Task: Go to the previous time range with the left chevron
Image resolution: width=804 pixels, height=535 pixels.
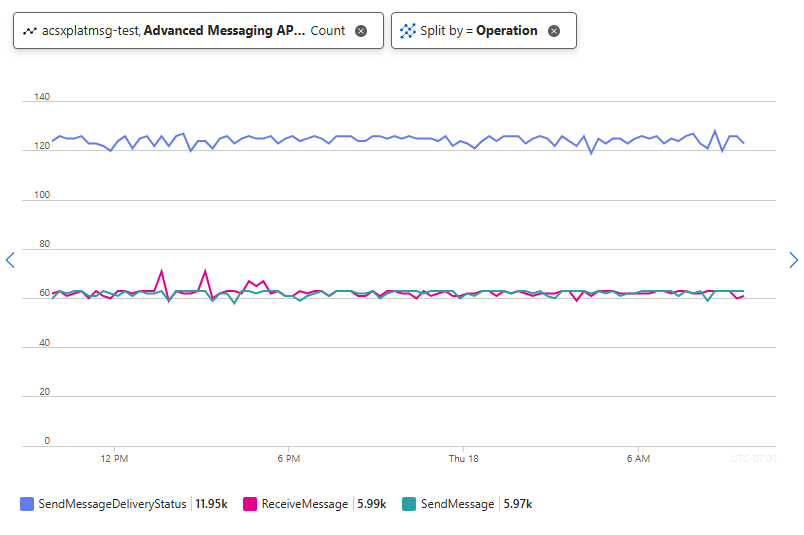Action: pos(10,260)
